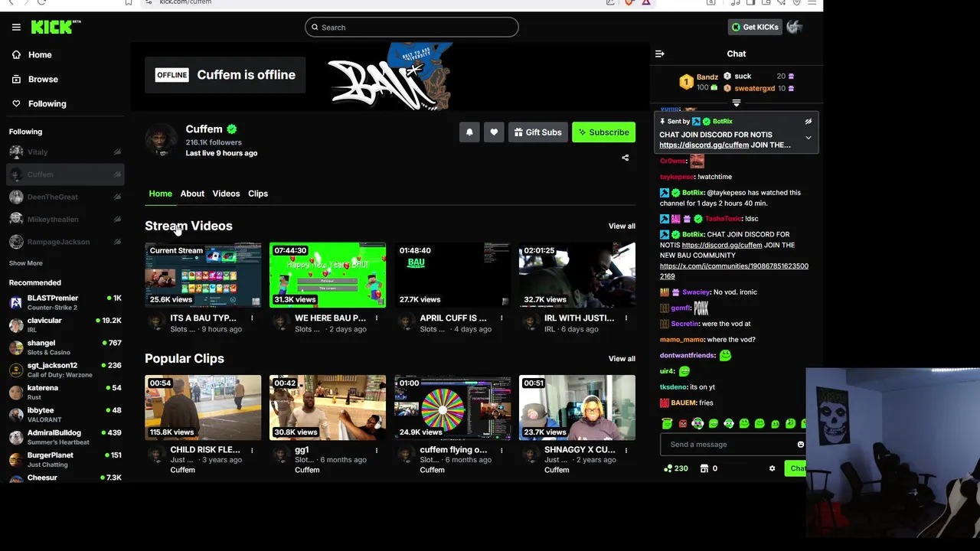Open RampageJackson channel from sidebar

(x=64, y=242)
